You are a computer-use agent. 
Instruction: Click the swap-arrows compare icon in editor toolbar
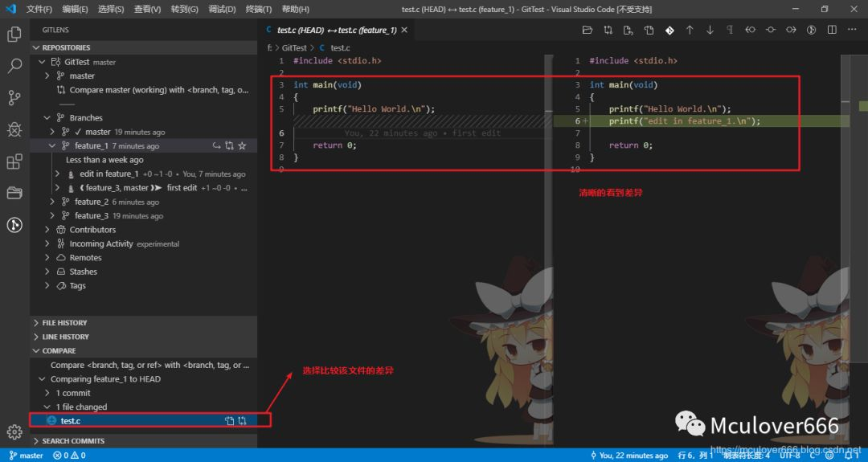608,30
